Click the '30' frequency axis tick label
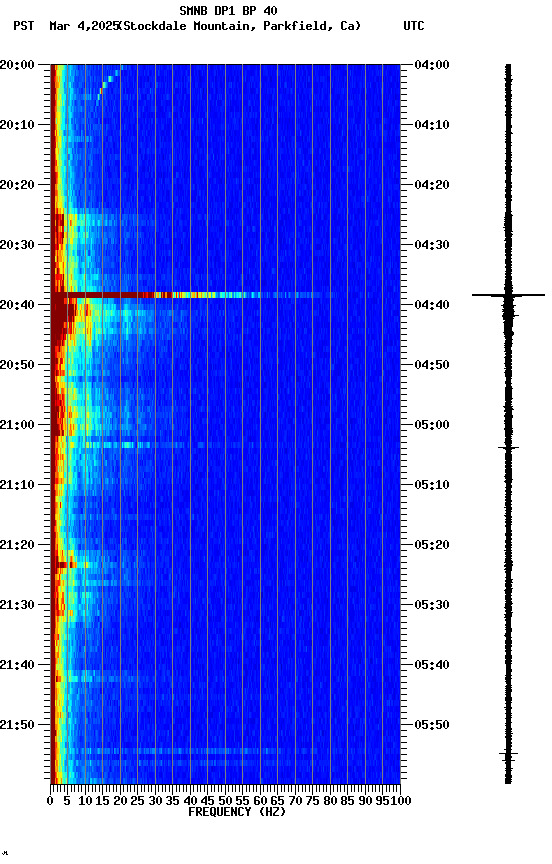 pyautogui.click(x=155, y=801)
